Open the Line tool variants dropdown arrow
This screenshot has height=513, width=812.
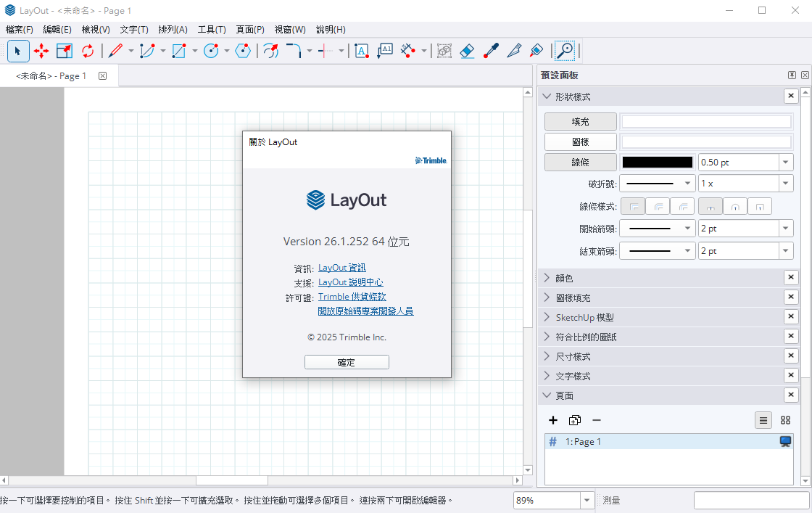[x=130, y=51]
